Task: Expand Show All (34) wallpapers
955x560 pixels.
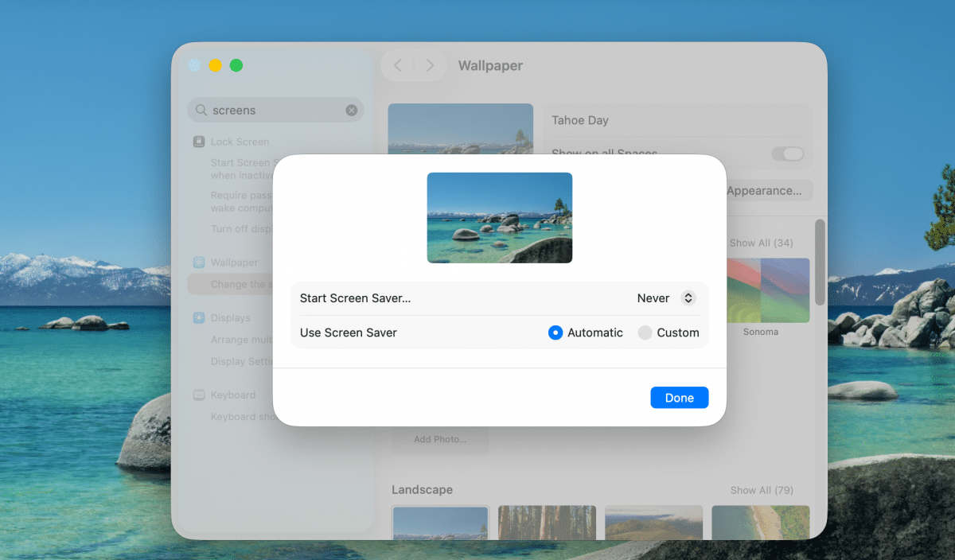Action: tap(761, 243)
